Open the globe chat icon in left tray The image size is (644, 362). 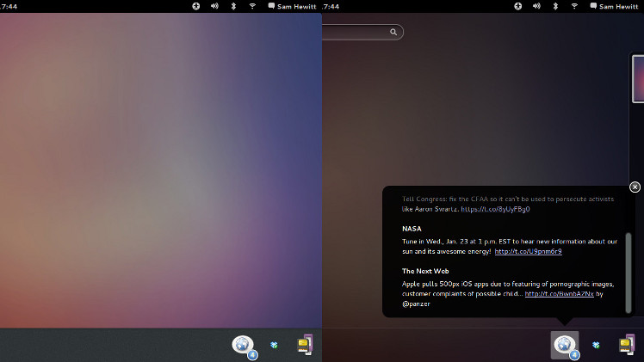(x=244, y=345)
